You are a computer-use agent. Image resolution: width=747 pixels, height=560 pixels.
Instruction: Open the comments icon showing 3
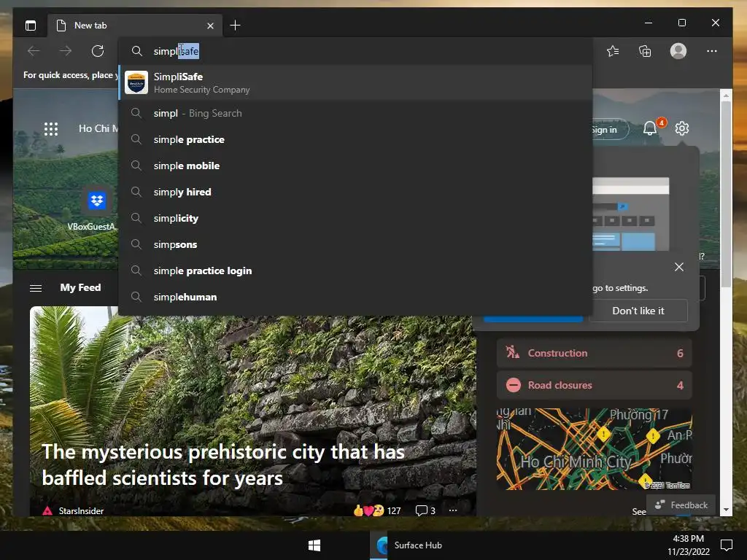coord(425,510)
